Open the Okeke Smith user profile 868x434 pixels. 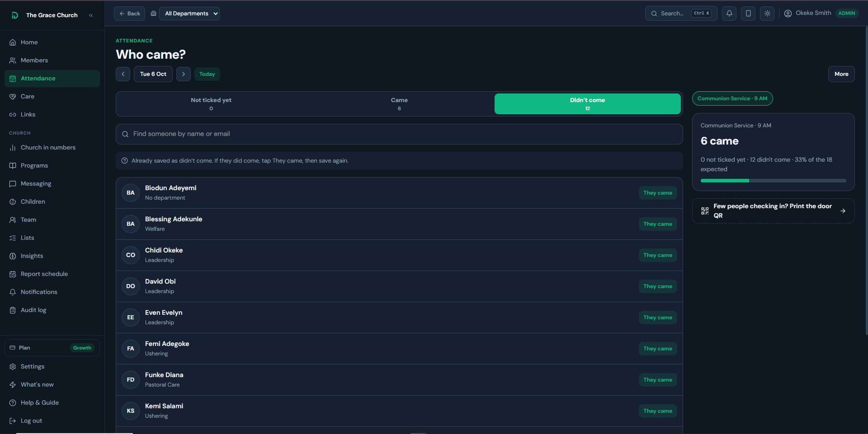821,14
